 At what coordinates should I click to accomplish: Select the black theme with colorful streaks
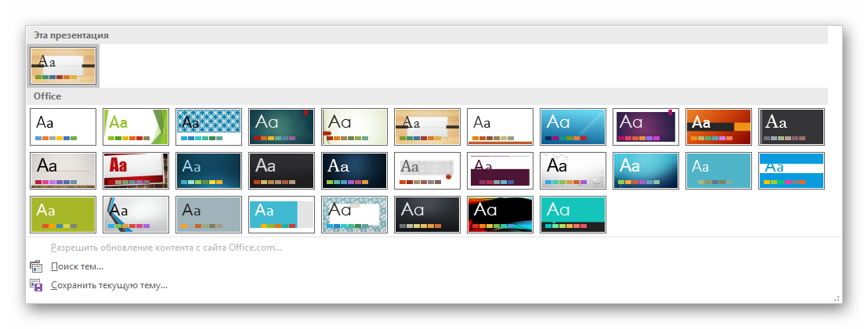[501, 215]
